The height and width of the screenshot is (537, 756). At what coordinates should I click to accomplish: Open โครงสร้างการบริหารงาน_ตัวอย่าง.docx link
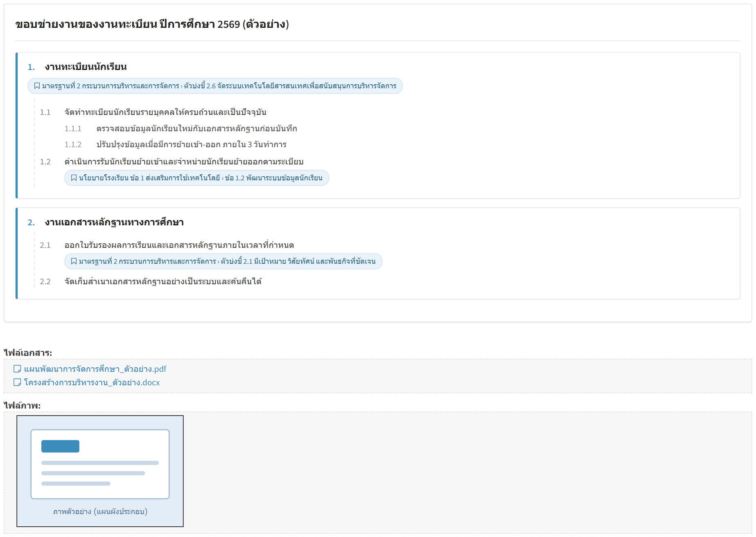[x=92, y=382]
